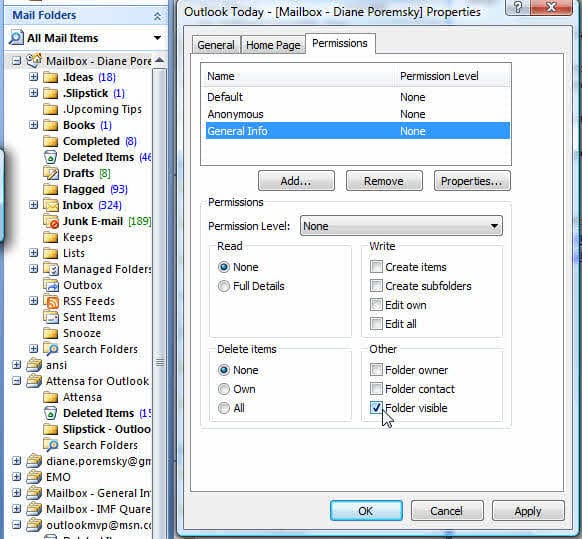Image resolution: width=582 pixels, height=539 pixels.
Task: Click the Search Folders magnifier icon below Snooze
Action: point(51,349)
